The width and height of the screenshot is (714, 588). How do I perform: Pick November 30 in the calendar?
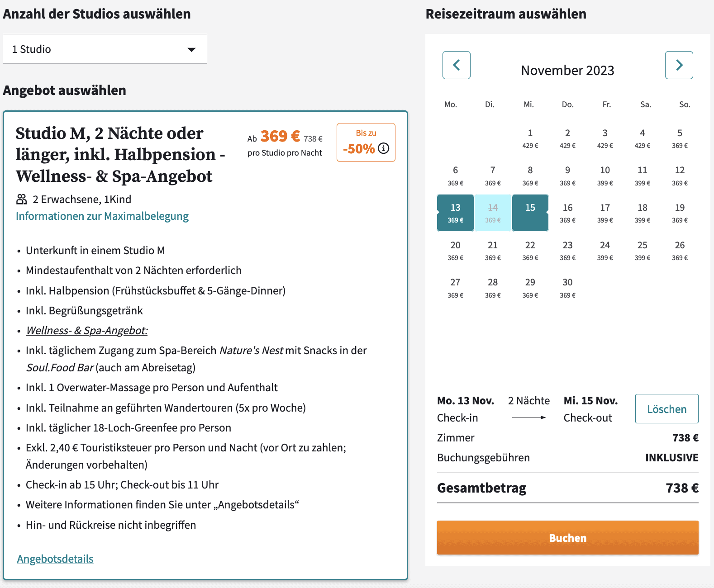[x=567, y=288]
